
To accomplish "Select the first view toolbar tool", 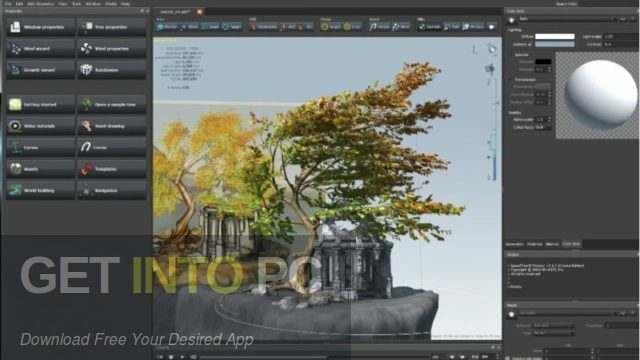I will (167, 27).
